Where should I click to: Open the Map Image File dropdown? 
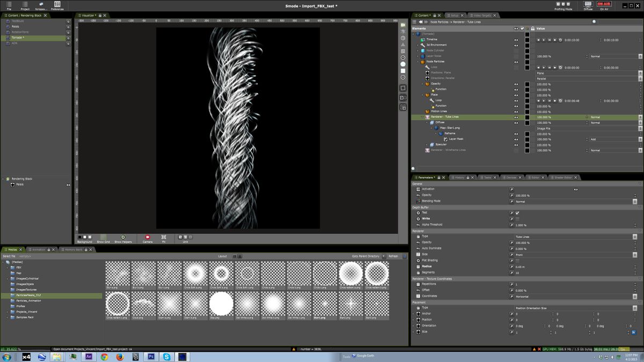tap(589, 128)
